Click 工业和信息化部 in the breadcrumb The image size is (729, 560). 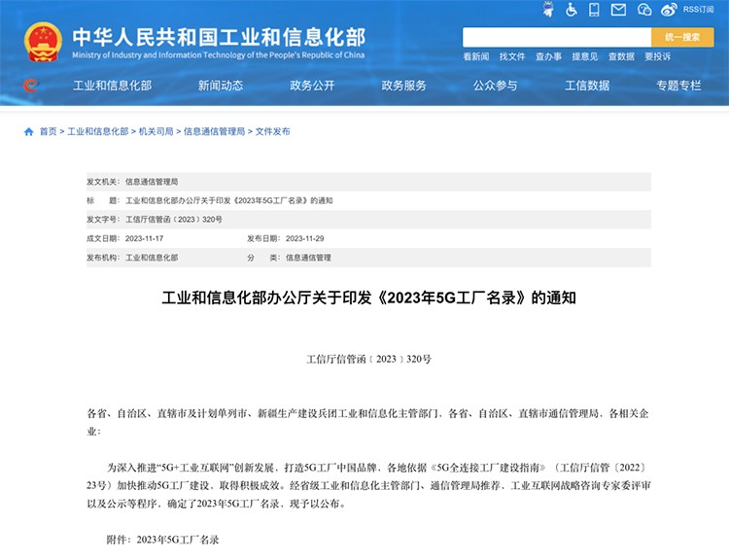click(97, 131)
